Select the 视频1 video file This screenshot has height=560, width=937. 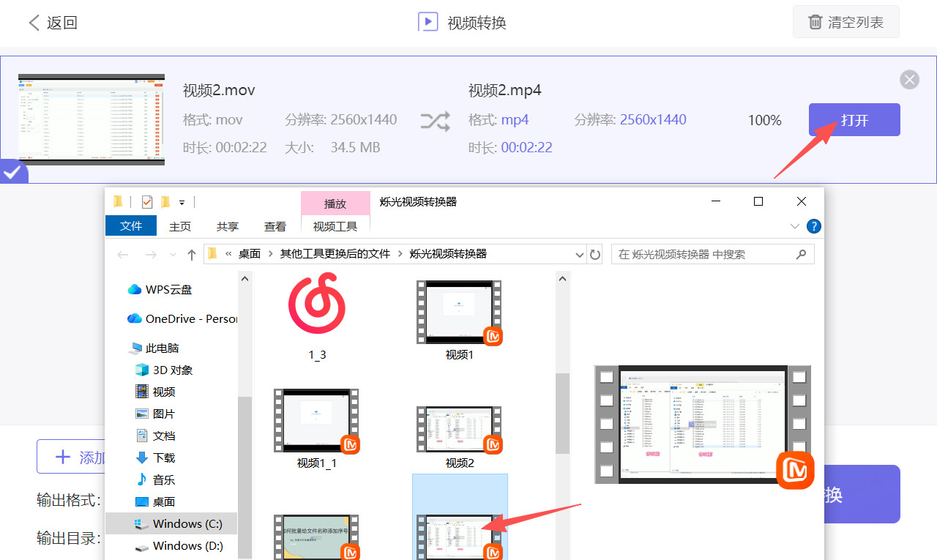click(460, 321)
